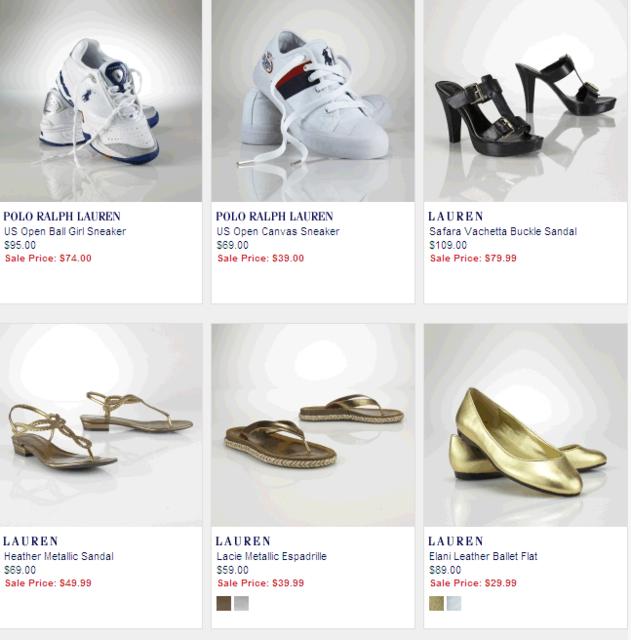Select gold swatch for Elani Ballet Flat
Image resolution: width=631 pixels, height=640 pixels.
(x=436, y=603)
